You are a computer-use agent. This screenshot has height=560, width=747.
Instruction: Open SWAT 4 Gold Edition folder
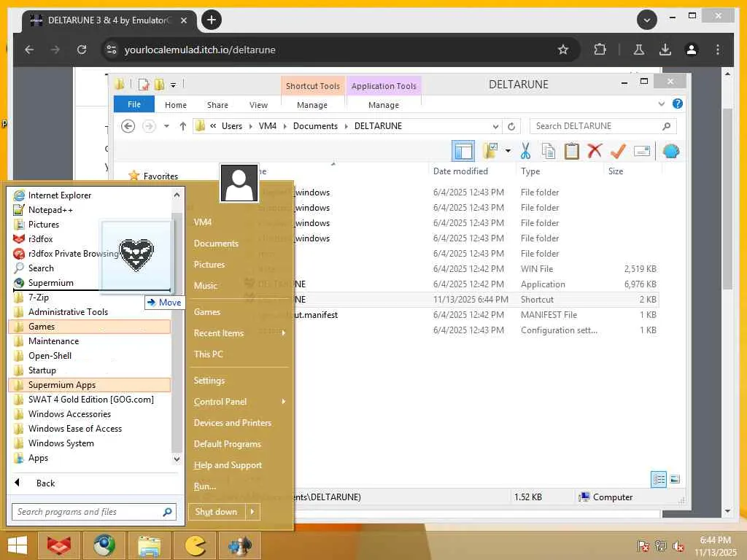[90, 400]
